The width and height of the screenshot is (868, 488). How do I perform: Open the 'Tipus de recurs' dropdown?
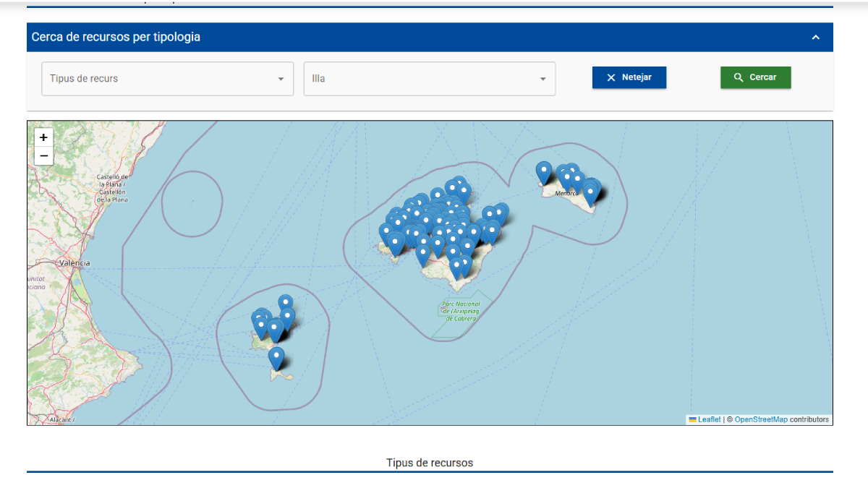point(167,79)
